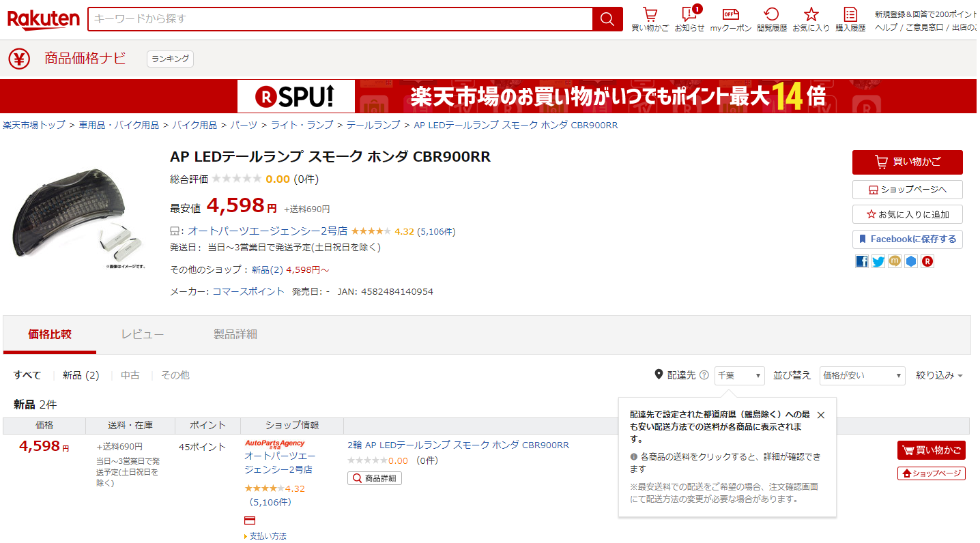Screen dimensions: 980x543
Task: Click the help icon next to 配達先
Action: [x=704, y=375]
